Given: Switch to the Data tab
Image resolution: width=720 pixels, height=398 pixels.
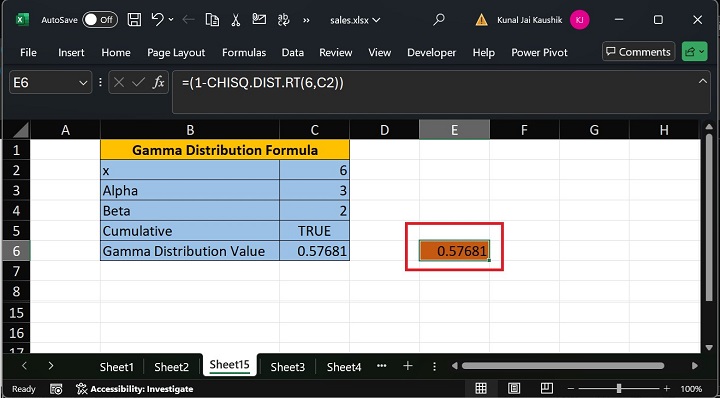Looking at the screenshot, I should click(x=292, y=52).
